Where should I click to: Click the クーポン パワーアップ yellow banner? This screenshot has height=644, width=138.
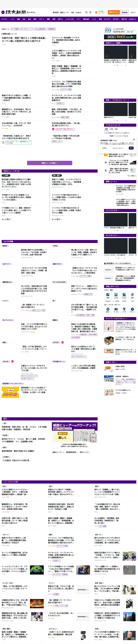click(10, 393)
